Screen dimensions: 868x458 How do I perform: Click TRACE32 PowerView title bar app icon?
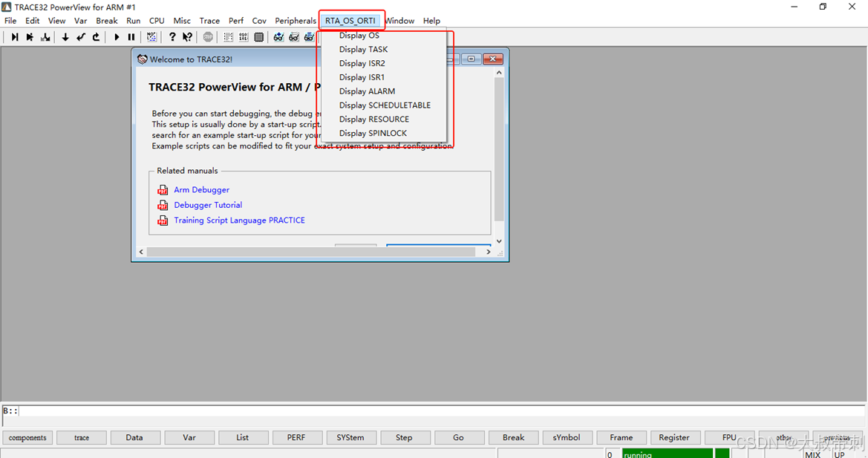(7, 7)
